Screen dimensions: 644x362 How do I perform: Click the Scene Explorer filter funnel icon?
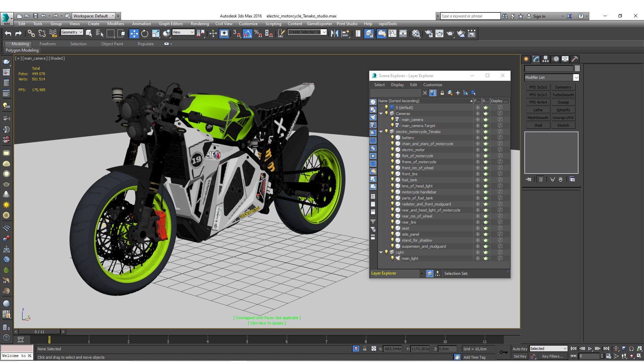(x=433, y=93)
